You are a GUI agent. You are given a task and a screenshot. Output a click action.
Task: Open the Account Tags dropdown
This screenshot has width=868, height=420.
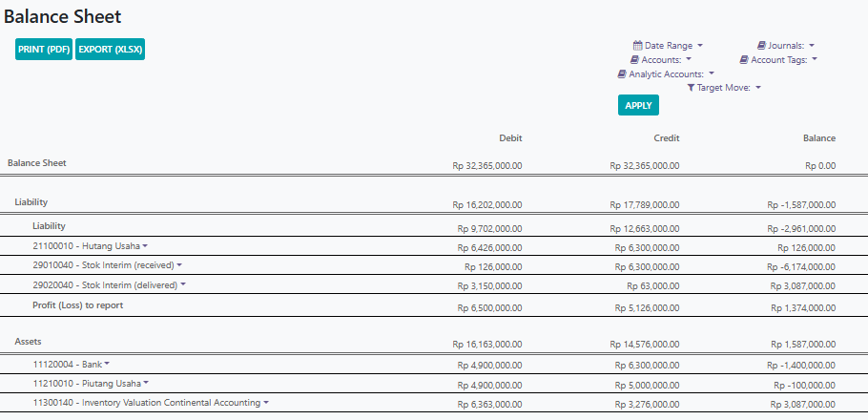coord(778,60)
